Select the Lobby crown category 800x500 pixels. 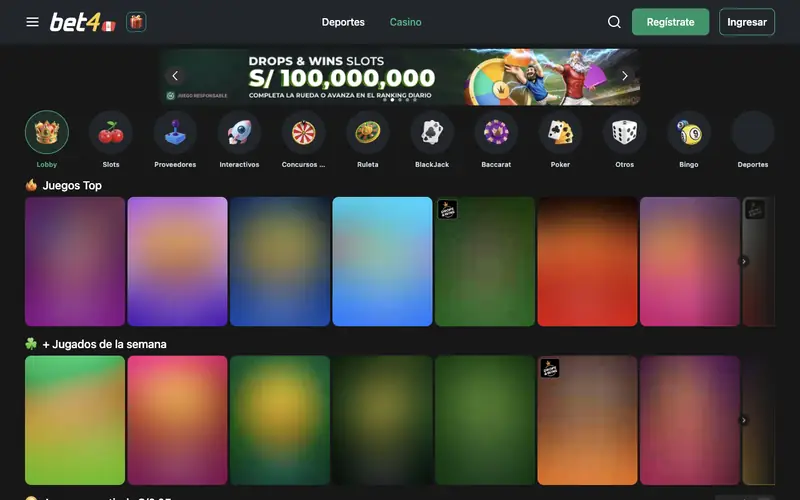coord(47,133)
